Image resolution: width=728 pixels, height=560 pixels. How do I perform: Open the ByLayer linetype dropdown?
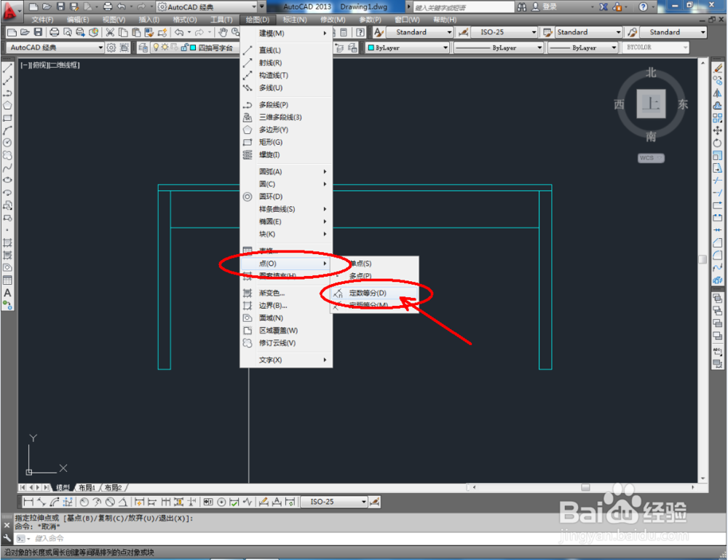click(x=499, y=47)
